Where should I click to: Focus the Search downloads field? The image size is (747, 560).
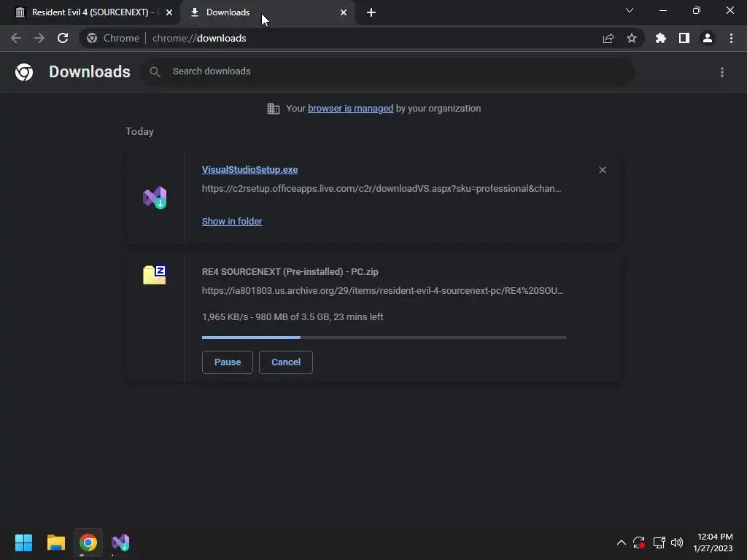[388, 71]
